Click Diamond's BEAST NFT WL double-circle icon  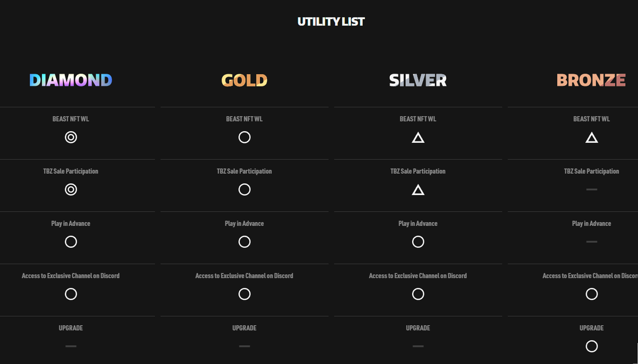pos(71,137)
